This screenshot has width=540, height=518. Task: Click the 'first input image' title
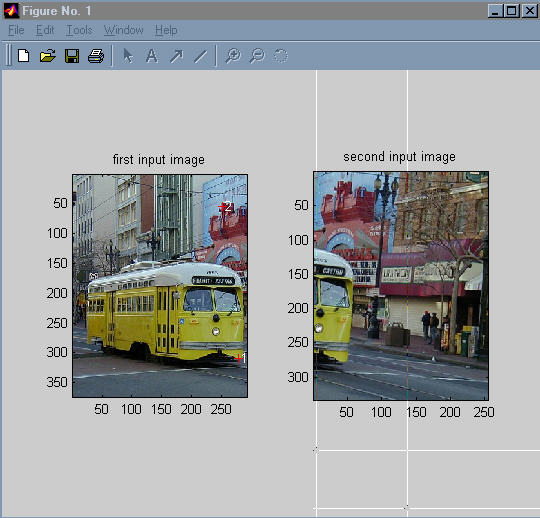[x=159, y=160]
